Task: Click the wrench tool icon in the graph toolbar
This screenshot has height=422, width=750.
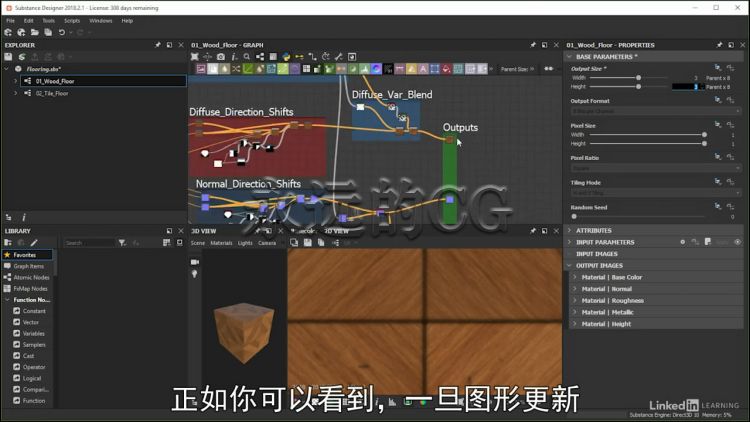Action: coord(339,56)
